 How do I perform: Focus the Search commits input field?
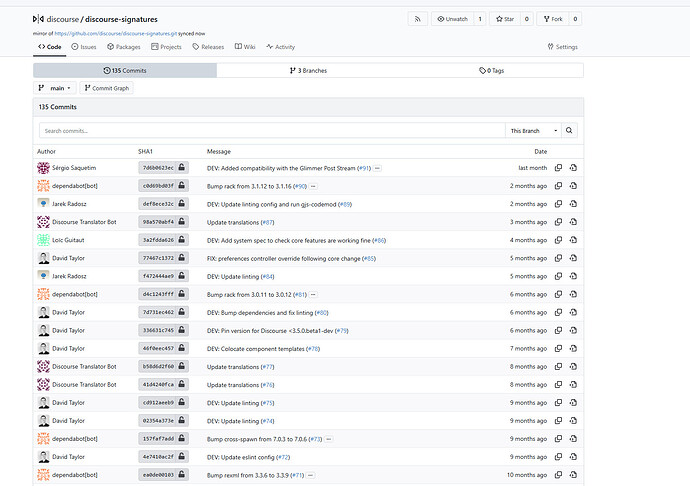click(272, 131)
